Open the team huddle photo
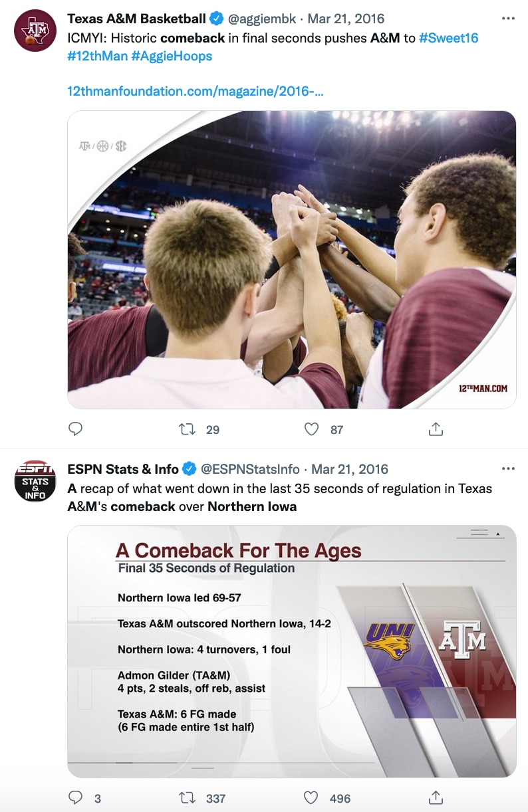Viewport: 528px width, 812px height. (x=291, y=259)
